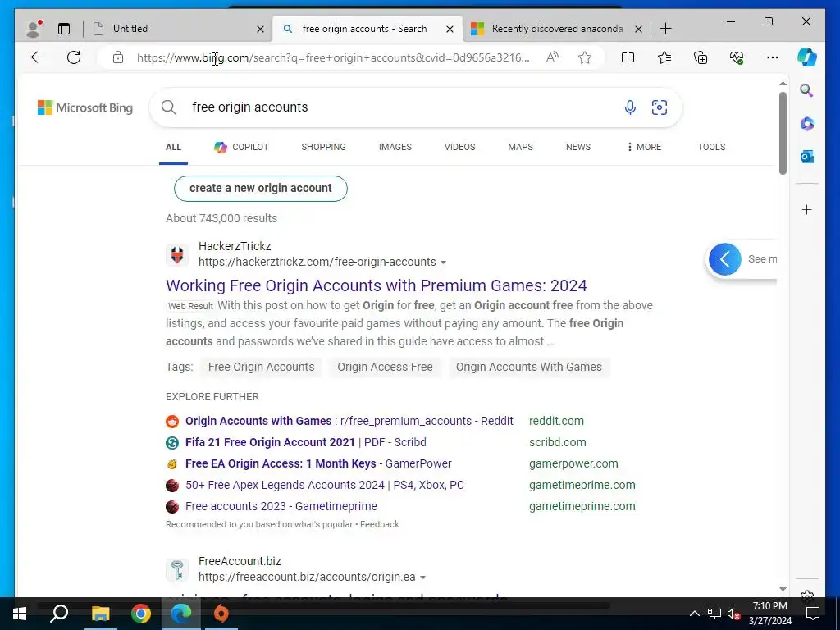Open Windows taskbar search

[x=59, y=614]
